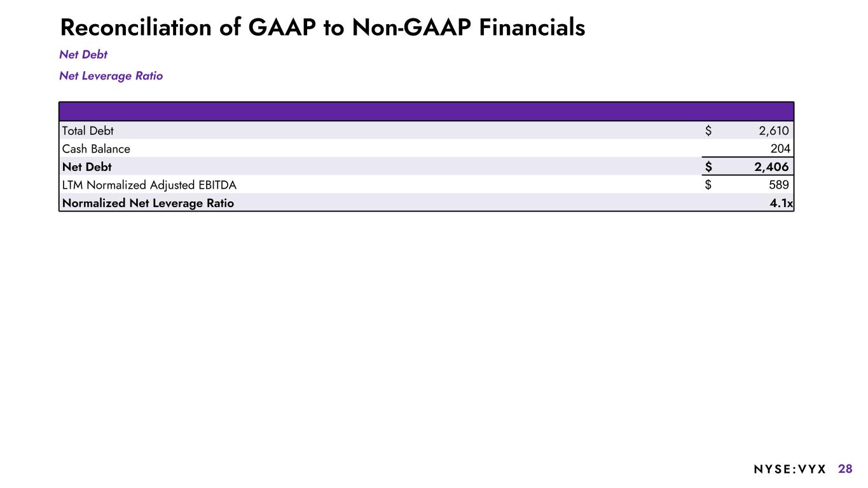Select the 'Net Debt' purple subtitle
The width and height of the screenshot is (868, 488).
pyautogui.click(x=83, y=55)
